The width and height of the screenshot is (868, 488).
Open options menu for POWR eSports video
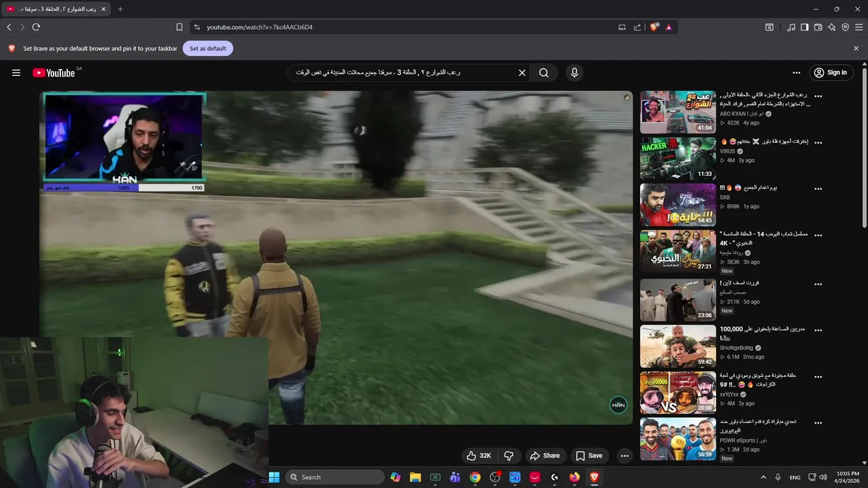818,423
